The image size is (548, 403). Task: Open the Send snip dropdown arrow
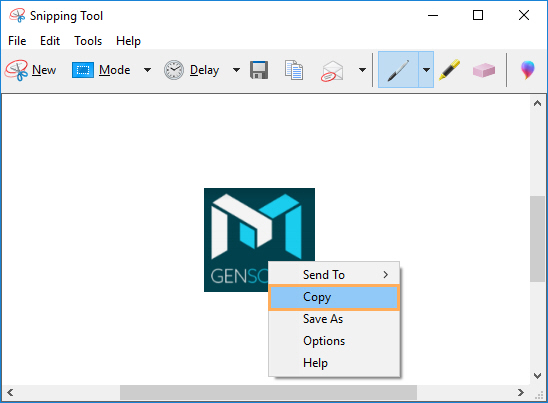(x=362, y=70)
